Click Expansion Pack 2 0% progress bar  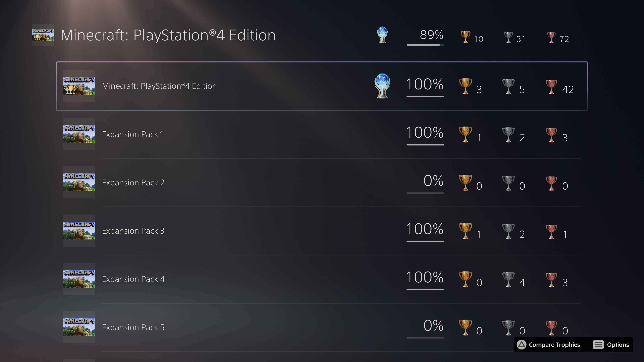(x=425, y=193)
